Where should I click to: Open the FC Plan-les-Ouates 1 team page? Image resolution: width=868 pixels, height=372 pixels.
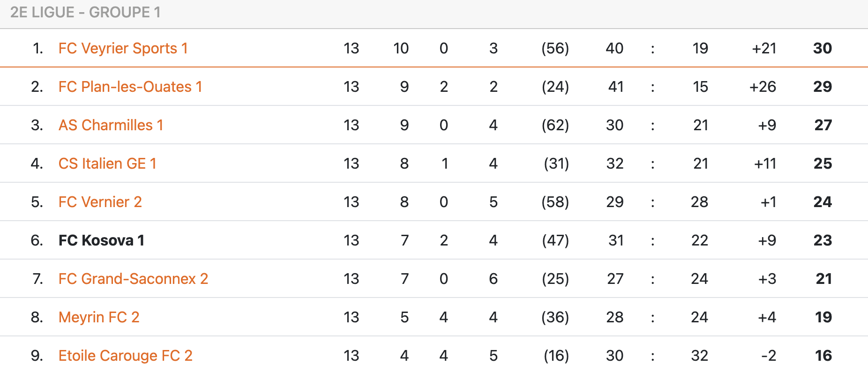130,87
